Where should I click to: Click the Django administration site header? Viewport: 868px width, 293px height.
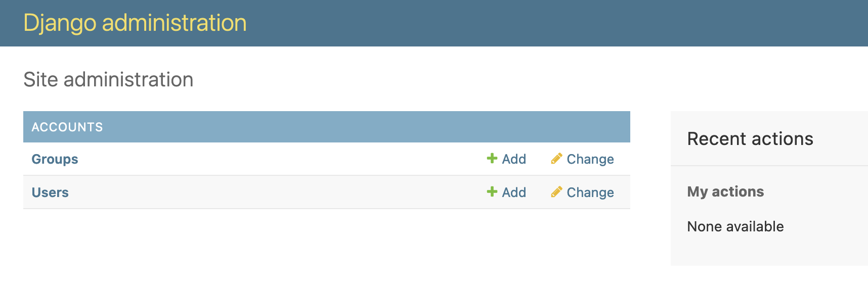coord(135,23)
